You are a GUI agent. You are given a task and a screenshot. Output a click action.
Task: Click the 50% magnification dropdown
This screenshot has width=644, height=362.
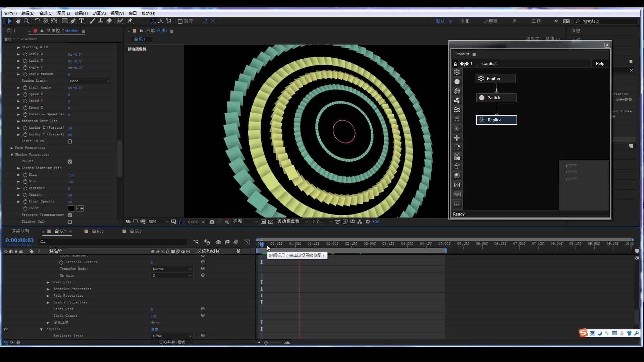point(158,222)
